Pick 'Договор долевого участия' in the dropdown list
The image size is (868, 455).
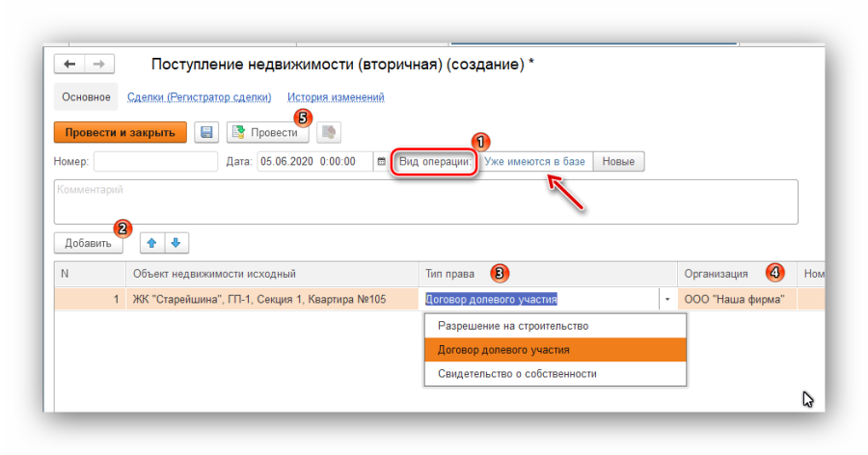(503, 350)
